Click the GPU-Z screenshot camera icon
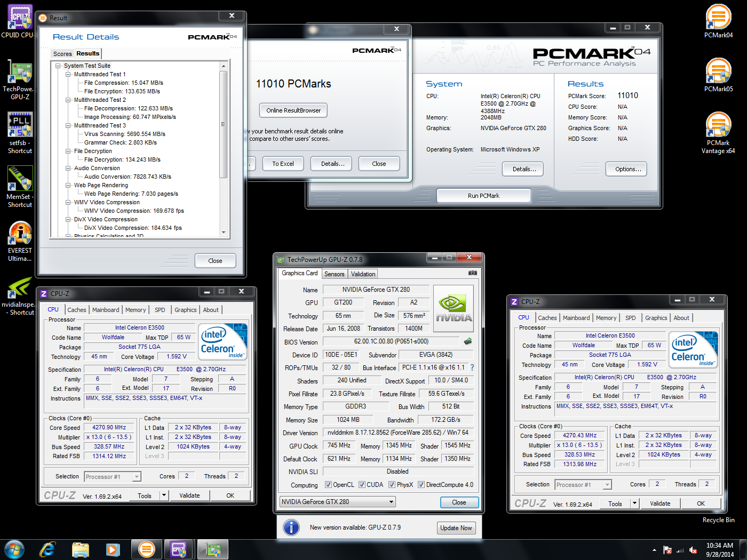 point(472,273)
